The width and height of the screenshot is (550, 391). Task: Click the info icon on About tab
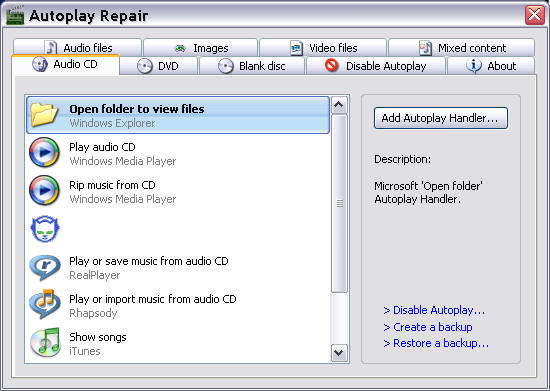pyautogui.click(x=474, y=66)
